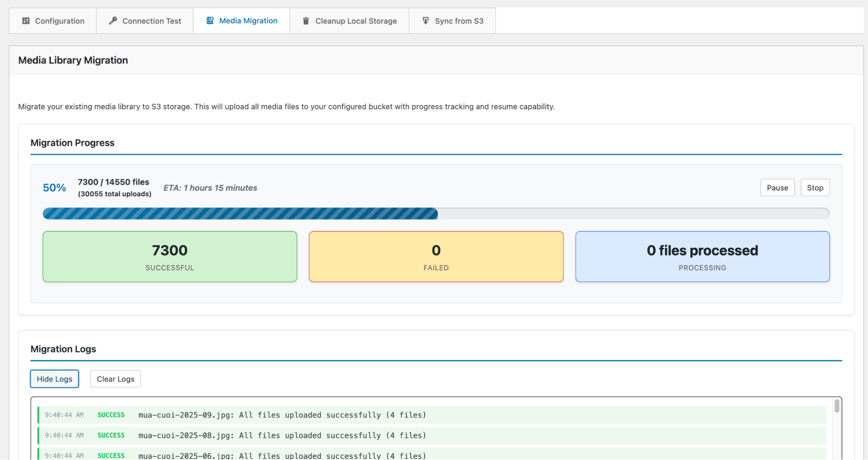Click the Configuration tab icon
This screenshot has height=460, width=868.
point(26,21)
